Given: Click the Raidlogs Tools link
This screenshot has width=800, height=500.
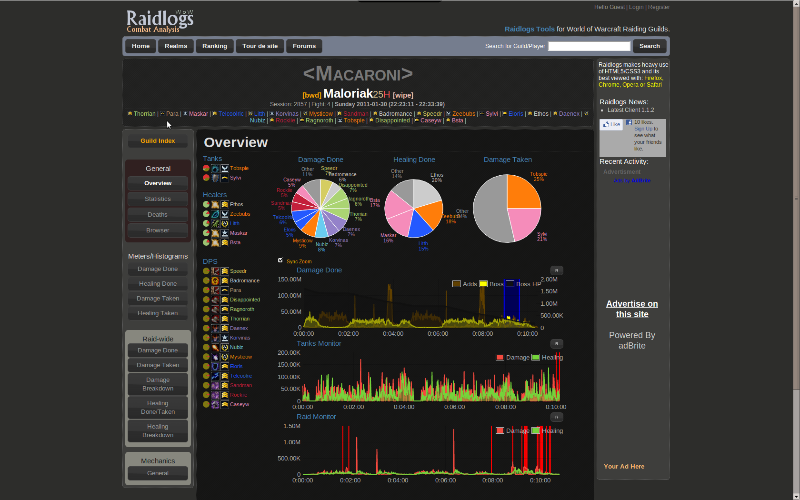Looking at the screenshot, I should click(x=529, y=29).
